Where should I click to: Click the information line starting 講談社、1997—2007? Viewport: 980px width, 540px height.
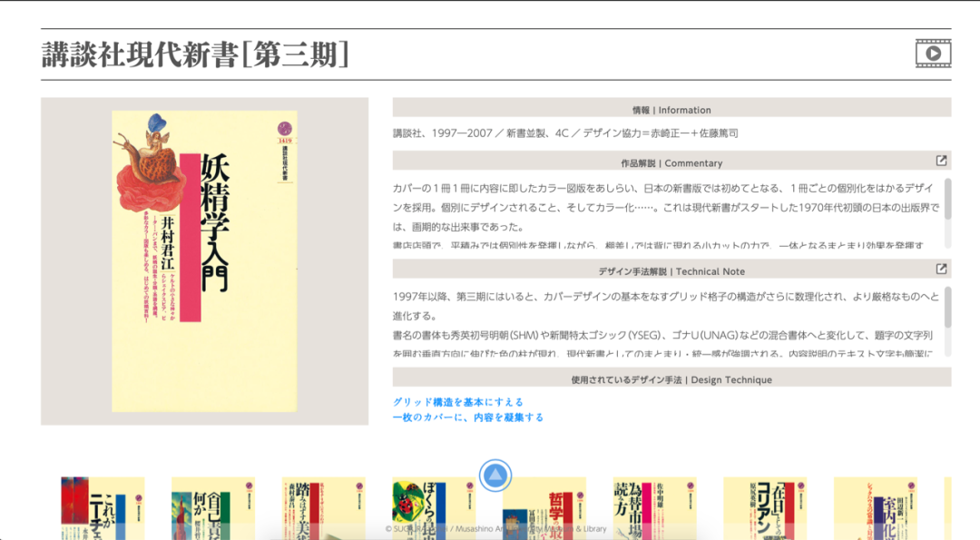pos(565,133)
